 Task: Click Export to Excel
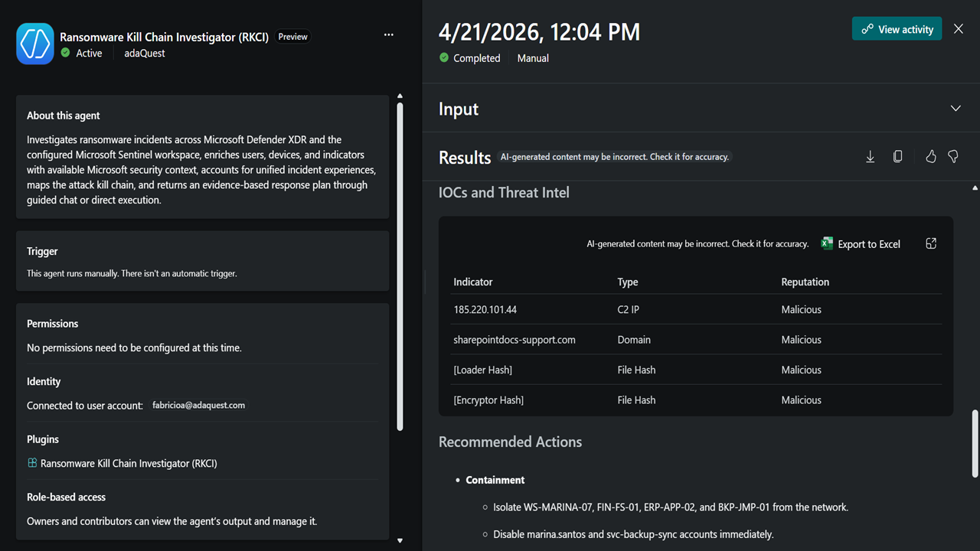861,244
